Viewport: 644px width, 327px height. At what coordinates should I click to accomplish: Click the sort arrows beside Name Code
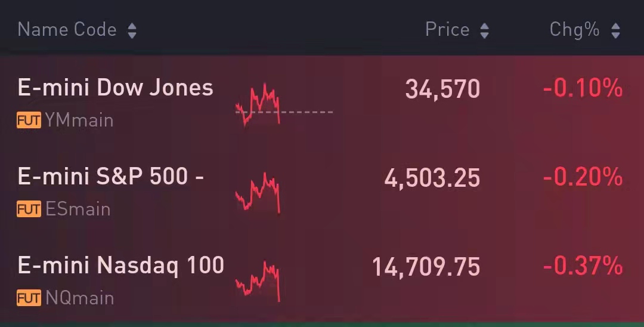coord(132,30)
